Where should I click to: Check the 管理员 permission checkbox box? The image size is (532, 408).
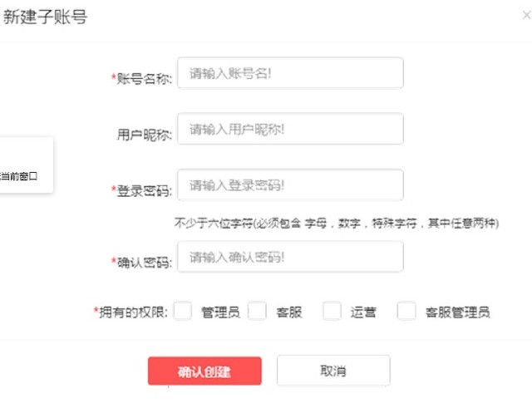point(183,312)
